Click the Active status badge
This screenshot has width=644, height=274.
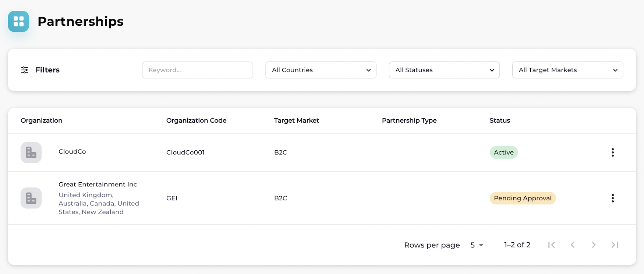[x=504, y=152]
